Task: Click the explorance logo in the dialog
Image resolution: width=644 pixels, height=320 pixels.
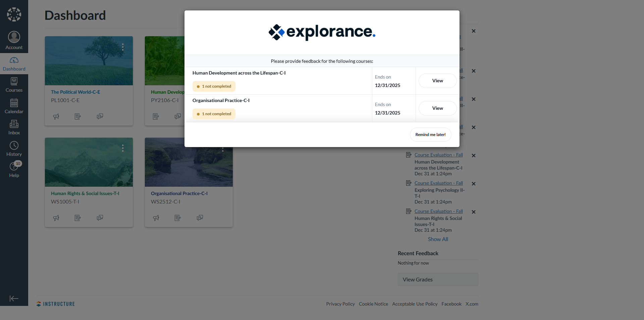Action: [322, 32]
